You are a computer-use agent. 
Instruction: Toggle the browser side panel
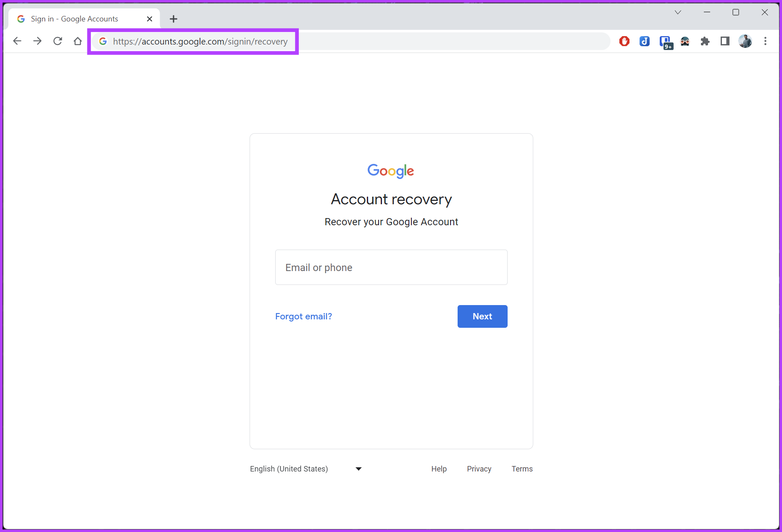[725, 41]
